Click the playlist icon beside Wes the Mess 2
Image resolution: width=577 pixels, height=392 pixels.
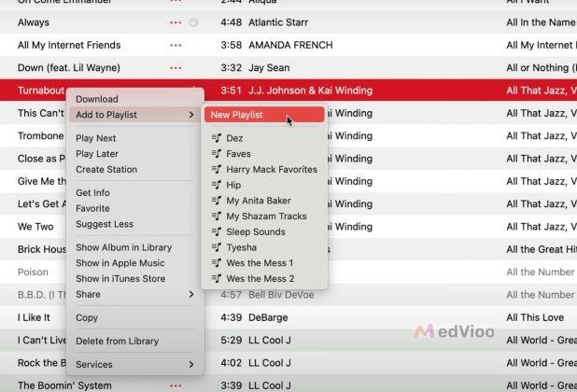217,279
